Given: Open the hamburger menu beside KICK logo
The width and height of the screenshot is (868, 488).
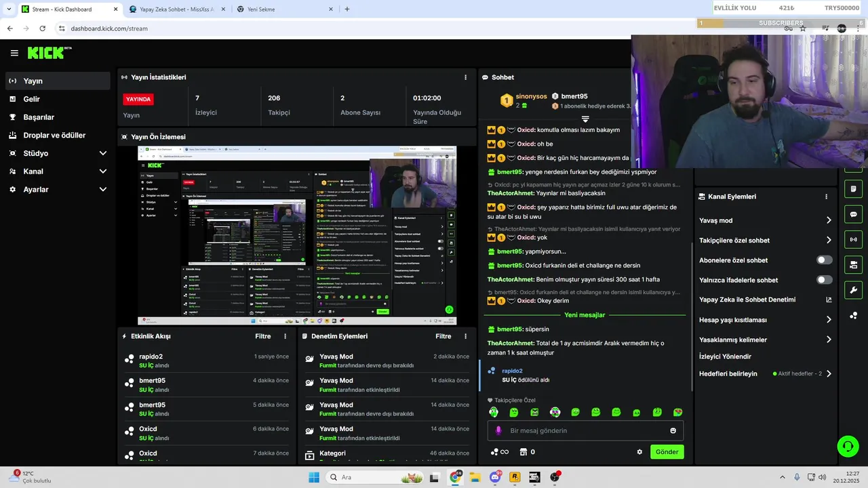Looking at the screenshot, I should [14, 53].
